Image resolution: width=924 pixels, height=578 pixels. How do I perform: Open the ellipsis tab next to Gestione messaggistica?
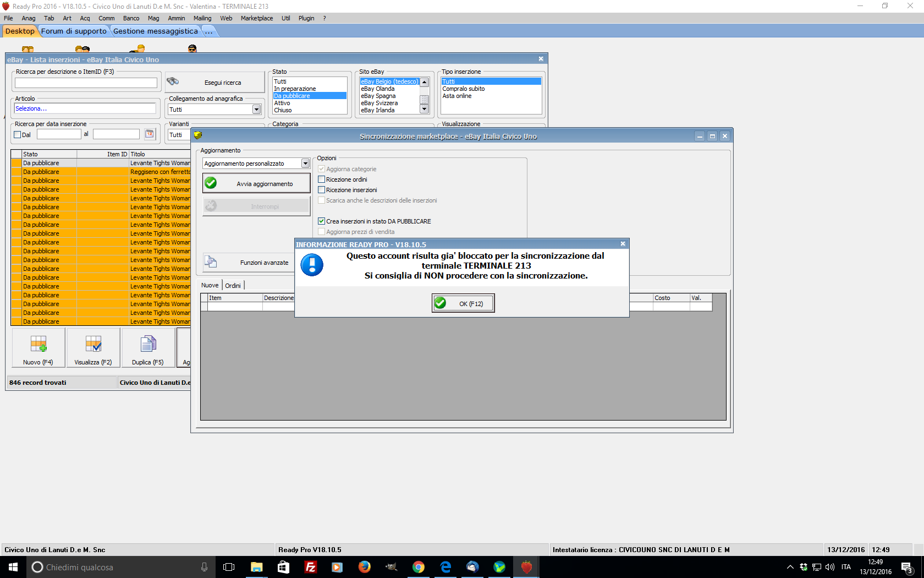[209, 31]
